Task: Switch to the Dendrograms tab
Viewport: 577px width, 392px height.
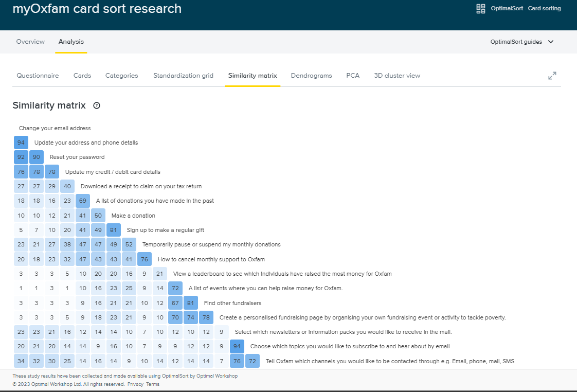Action: click(311, 76)
